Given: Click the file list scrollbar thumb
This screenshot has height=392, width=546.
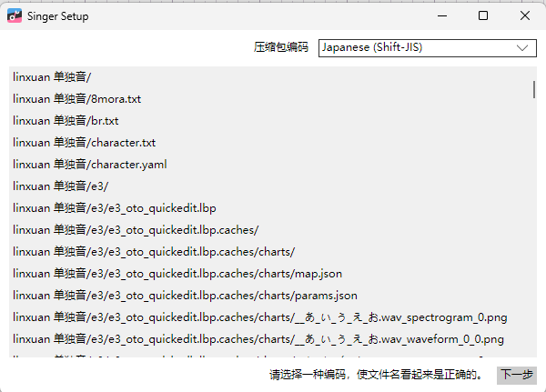Looking at the screenshot, I should point(534,89).
